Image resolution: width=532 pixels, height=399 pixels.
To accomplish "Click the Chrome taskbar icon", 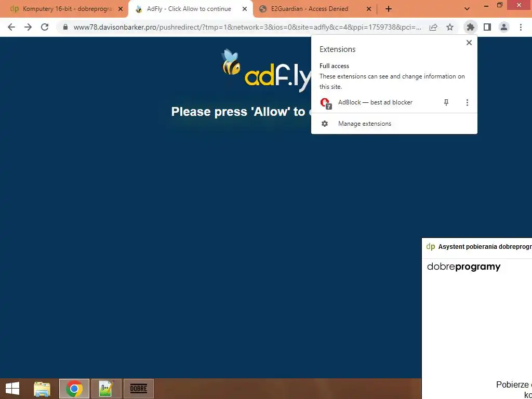I will pos(74,389).
